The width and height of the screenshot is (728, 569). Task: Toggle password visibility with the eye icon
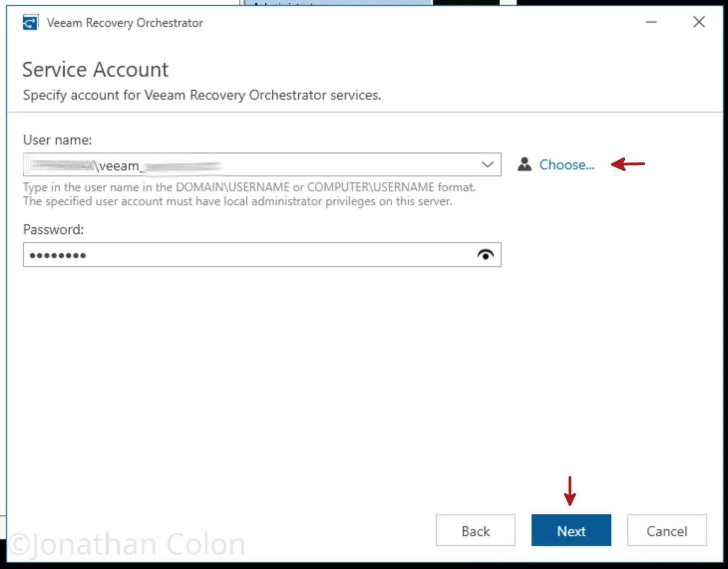pyautogui.click(x=485, y=255)
